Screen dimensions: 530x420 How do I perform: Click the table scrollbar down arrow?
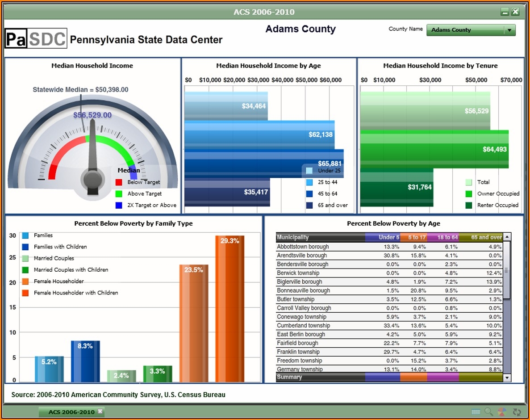507,378
